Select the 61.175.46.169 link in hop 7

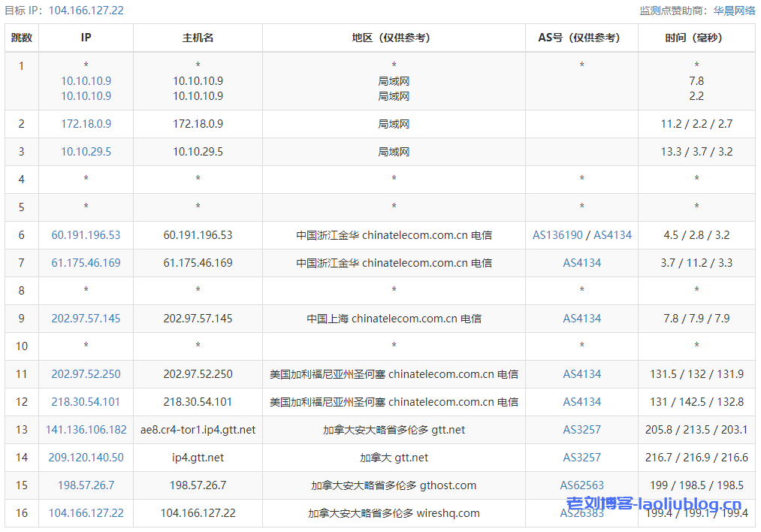(86, 262)
